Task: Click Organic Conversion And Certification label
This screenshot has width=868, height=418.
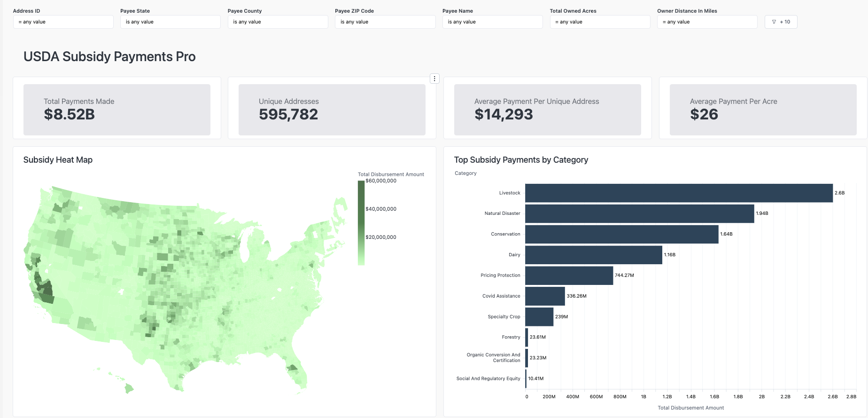Action: tap(494, 358)
